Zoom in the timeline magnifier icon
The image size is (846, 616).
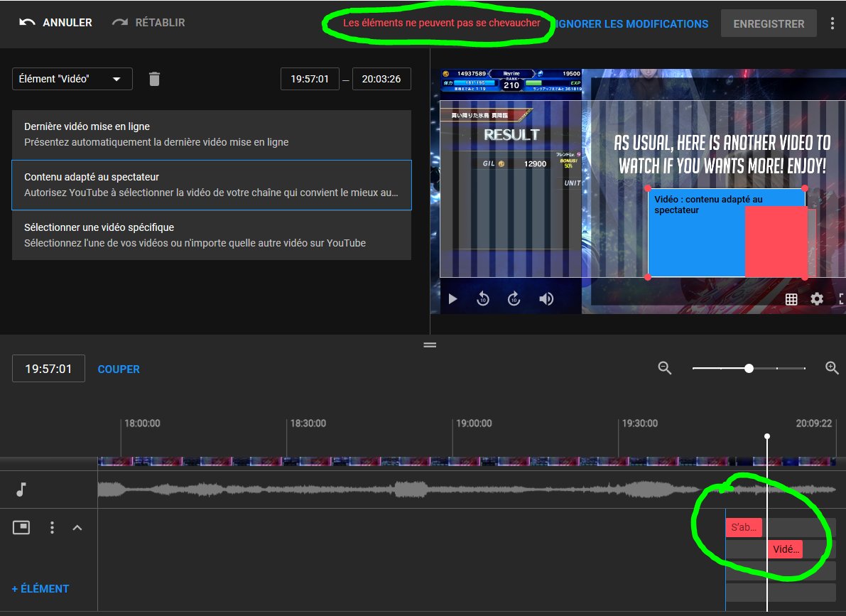[832, 368]
